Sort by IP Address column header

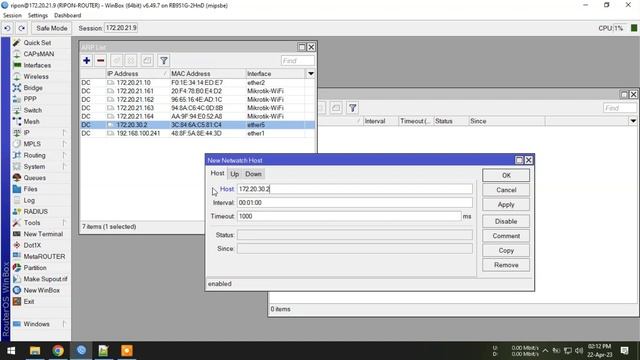(x=138, y=73)
